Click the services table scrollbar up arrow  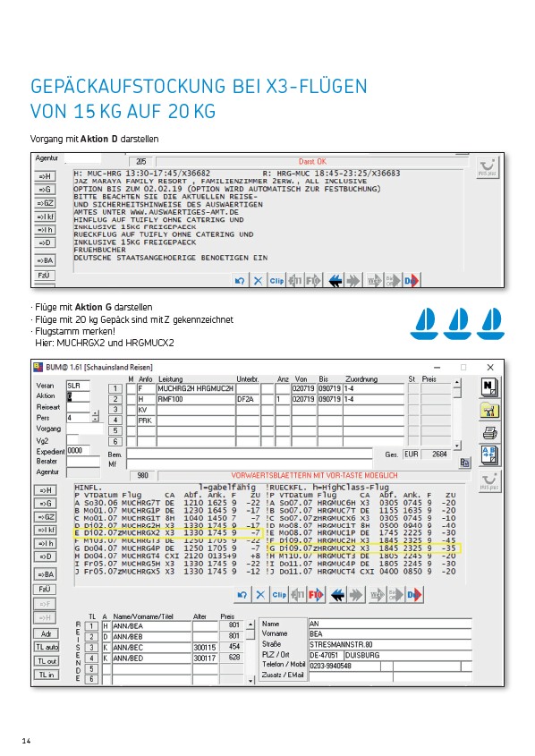pos(457,382)
